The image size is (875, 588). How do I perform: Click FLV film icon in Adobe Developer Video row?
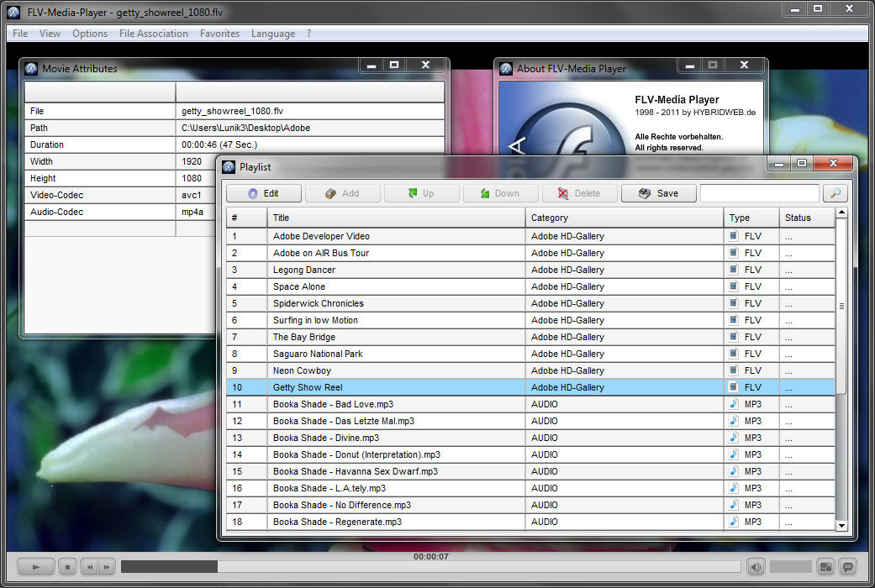(733, 236)
